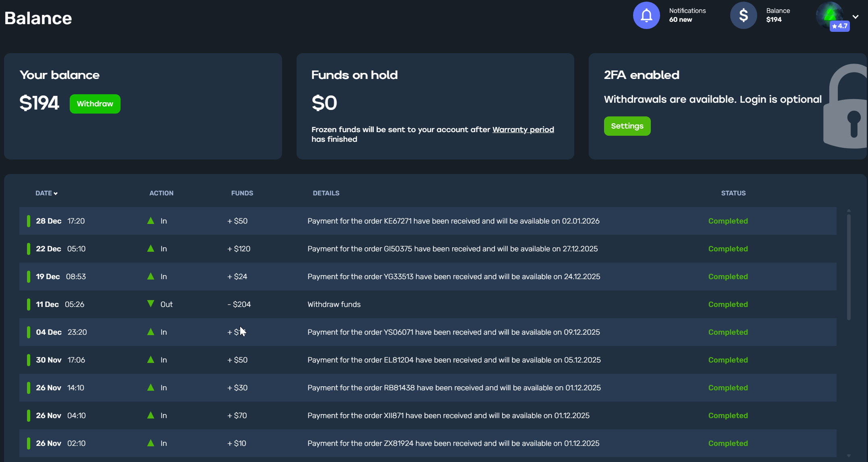868x462 pixels.
Task: Click the ACTION column header
Action: 161,193
